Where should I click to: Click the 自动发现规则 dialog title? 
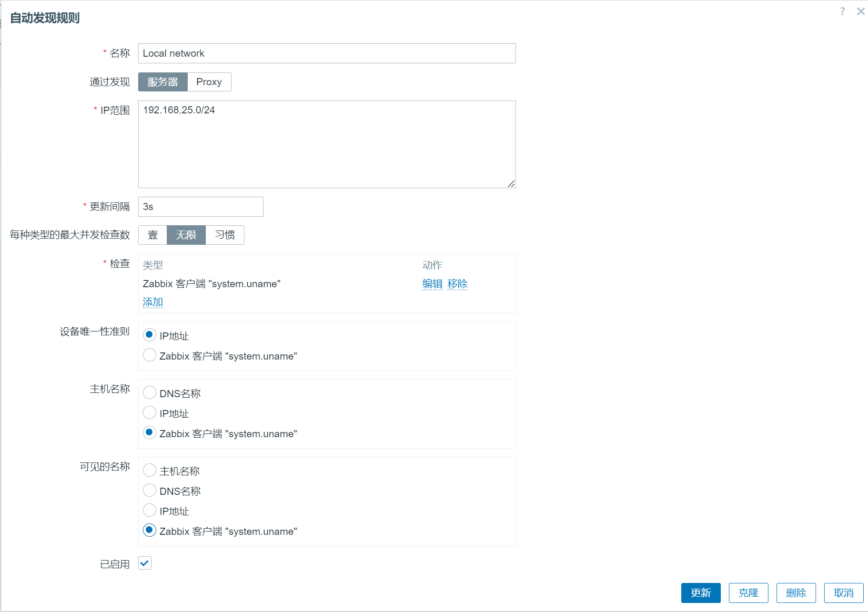pyautogui.click(x=45, y=18)
